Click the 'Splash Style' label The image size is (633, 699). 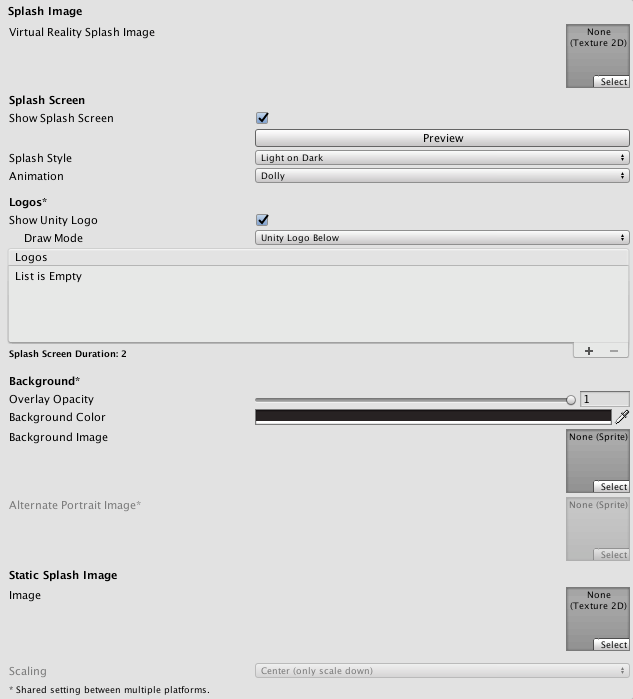click(40, 158)
